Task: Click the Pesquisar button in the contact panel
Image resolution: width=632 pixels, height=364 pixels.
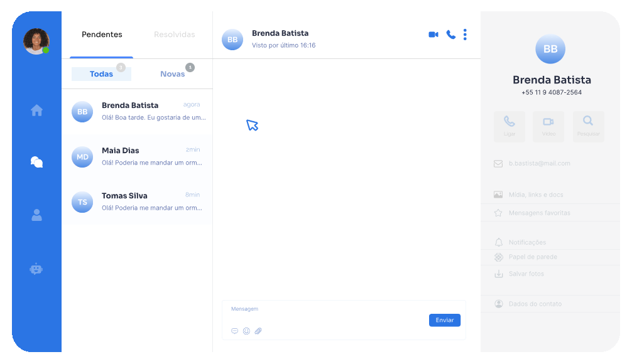Action: tap(589, 126)
